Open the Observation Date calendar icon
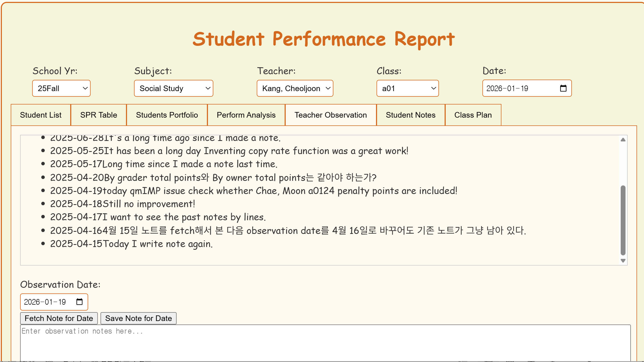This screenshot has height=362, width=644. [x=79, y=302]
